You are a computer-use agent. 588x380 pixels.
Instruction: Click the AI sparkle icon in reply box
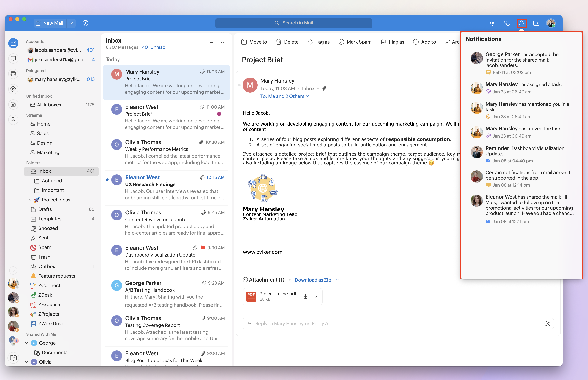coord(547,324)
